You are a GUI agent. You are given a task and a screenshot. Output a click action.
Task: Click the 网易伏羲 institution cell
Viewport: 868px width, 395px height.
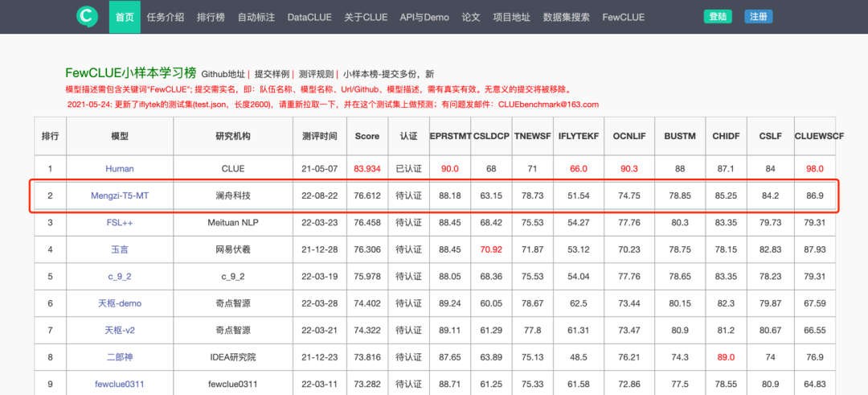[233, 249]
